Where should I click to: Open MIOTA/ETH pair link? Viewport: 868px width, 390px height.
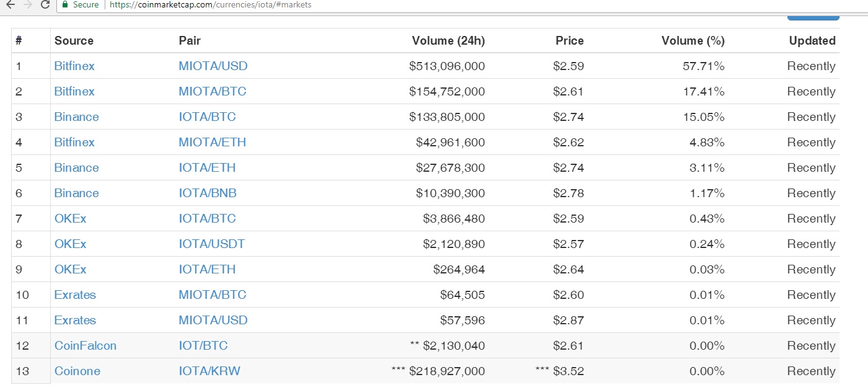[x=213, y=142]
